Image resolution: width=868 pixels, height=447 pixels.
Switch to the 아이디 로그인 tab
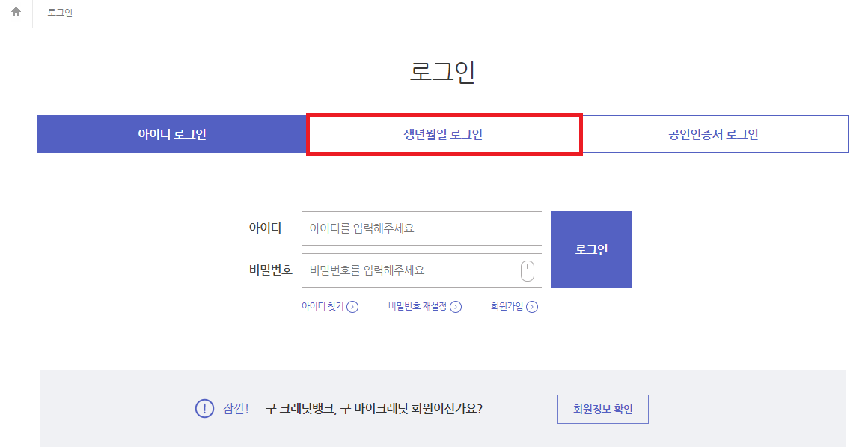pos(171,134)
